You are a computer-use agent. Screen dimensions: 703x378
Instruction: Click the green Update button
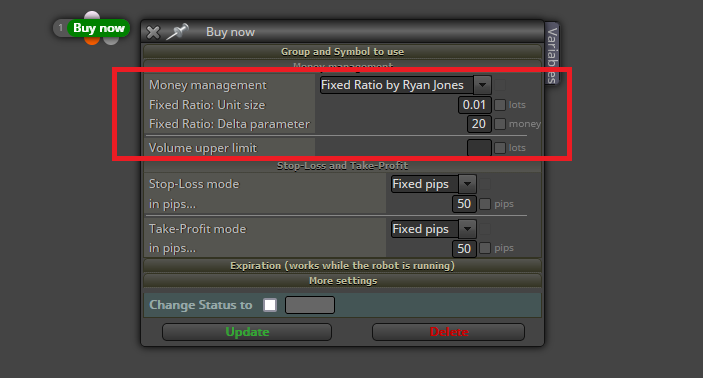coord(247,332)
